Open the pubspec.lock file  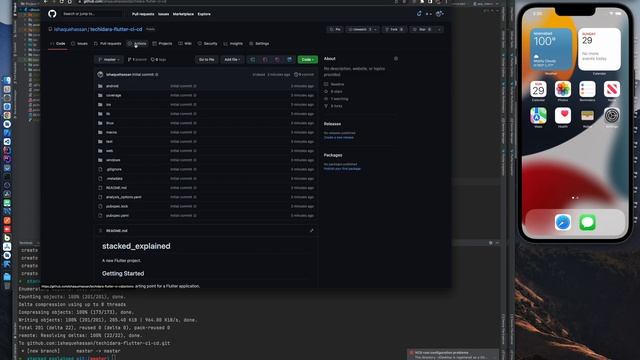pyautogui.click(x=117, y=206)
